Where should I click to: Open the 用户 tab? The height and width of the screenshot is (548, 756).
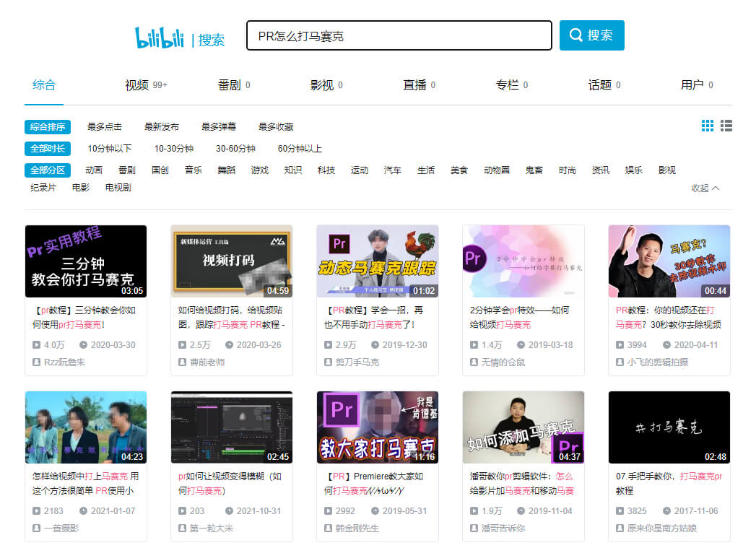pyautogui.click(x=697, y=85)
